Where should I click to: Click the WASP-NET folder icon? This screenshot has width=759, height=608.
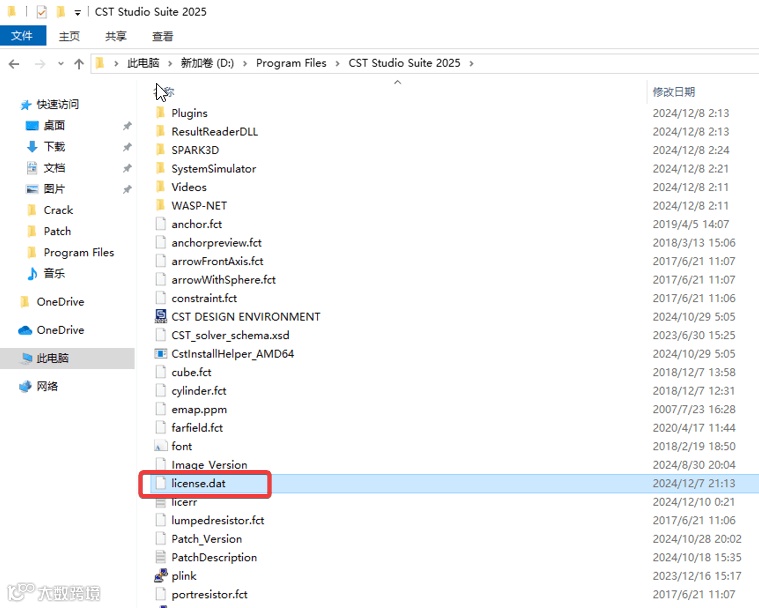[161, 205]
